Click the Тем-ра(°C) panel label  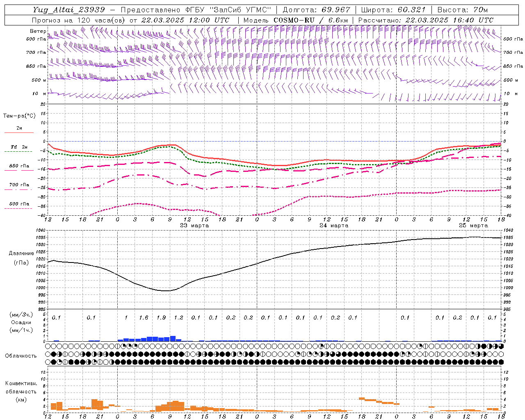point(19,116)
